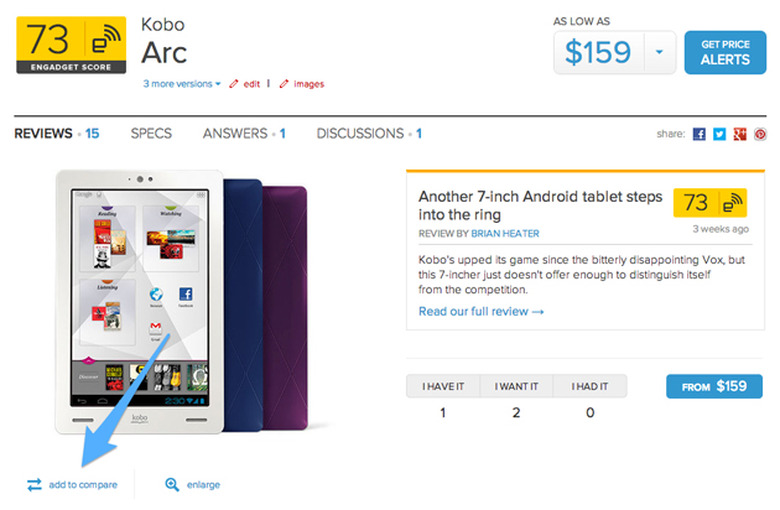Click the add to compare arrows icon

coord(34,485)
